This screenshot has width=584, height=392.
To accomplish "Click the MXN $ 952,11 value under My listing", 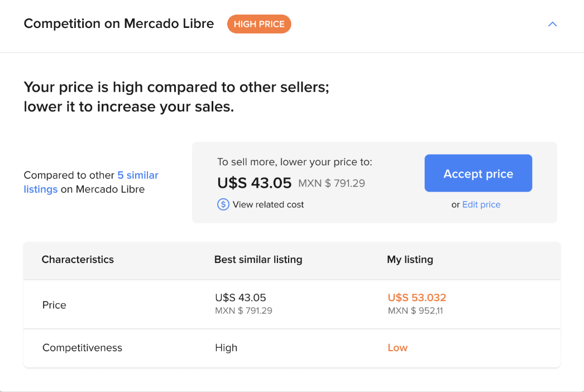I will (415, 311).
